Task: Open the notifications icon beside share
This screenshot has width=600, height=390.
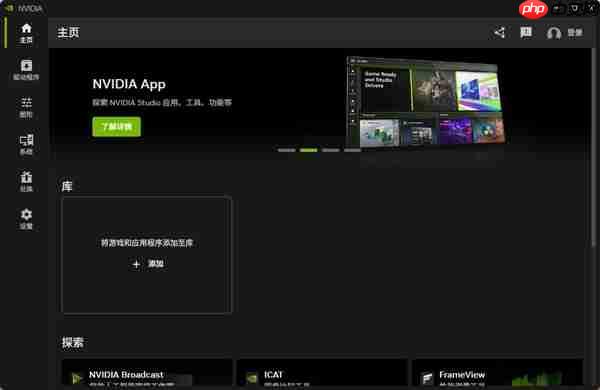Action: pos(526,33)
